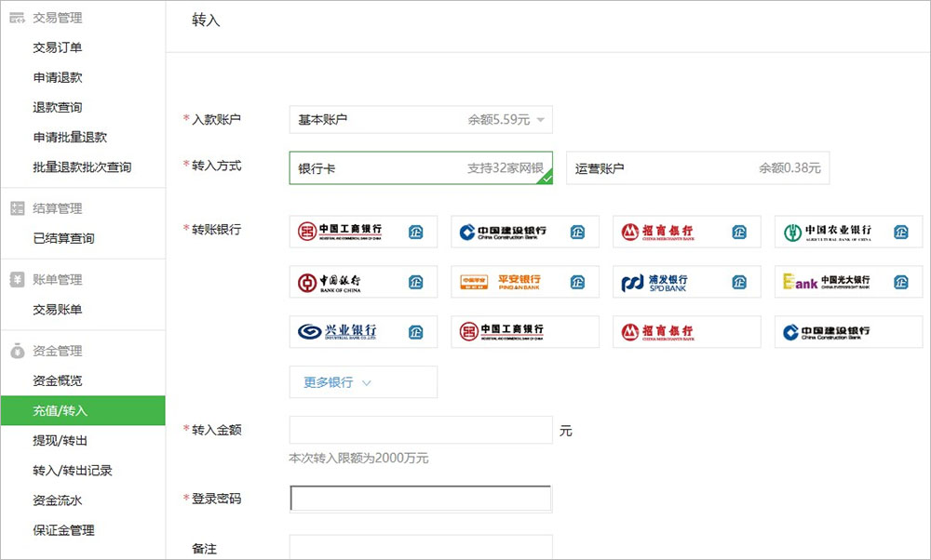Click enterprise badge on 平安银行 option
Image resolution: width=931 pixels, height=560 pixels.
[578, 283]
